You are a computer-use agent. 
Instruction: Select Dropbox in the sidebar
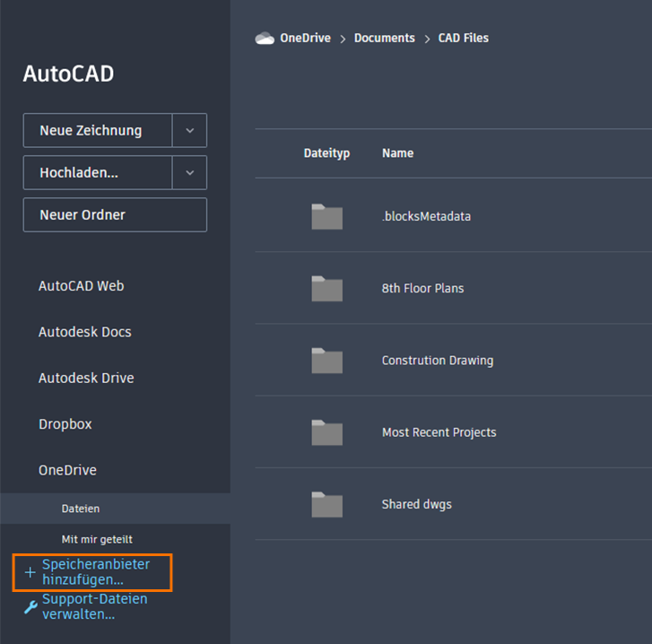[x=65, y=424]
